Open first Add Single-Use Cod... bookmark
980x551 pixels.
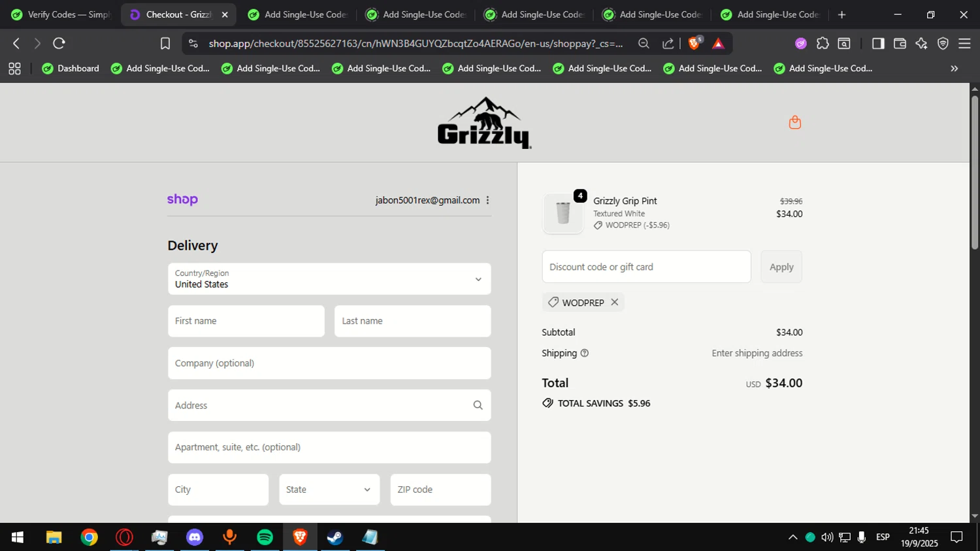pos(161,69)
